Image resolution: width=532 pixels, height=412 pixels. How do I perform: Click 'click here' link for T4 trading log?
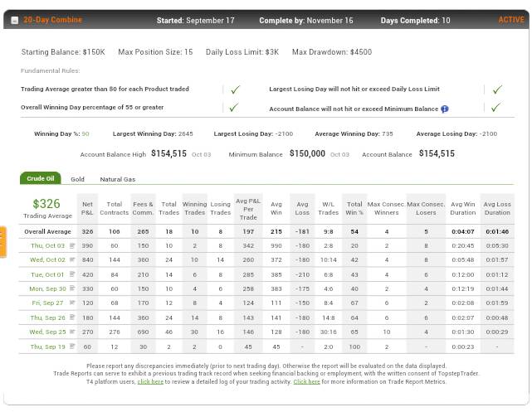click(x=150, y=382)
